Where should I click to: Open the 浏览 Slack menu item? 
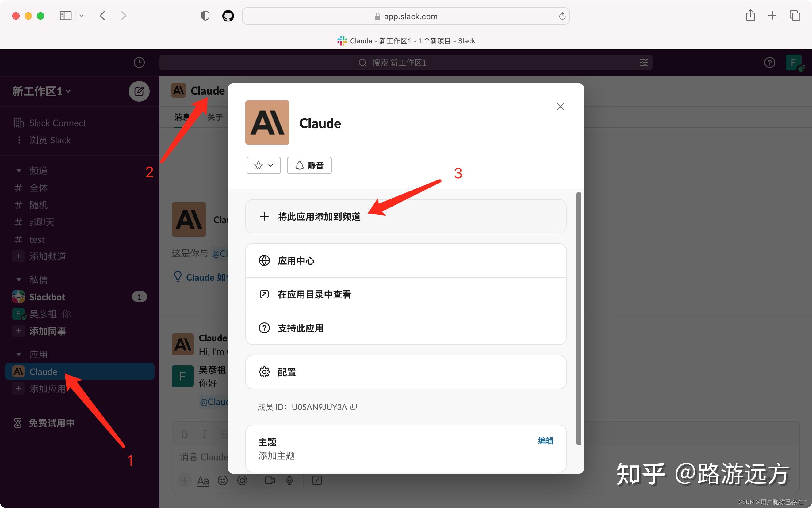pos(50,140)
